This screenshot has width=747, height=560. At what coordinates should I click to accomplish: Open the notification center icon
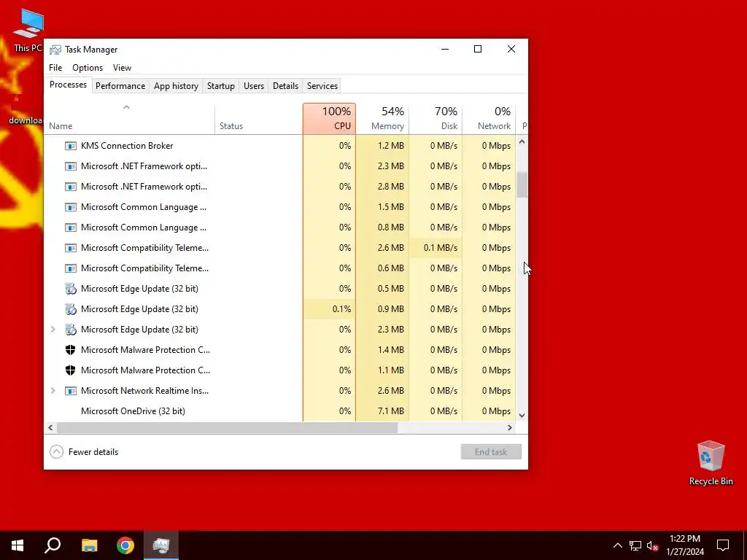[723, 545]
